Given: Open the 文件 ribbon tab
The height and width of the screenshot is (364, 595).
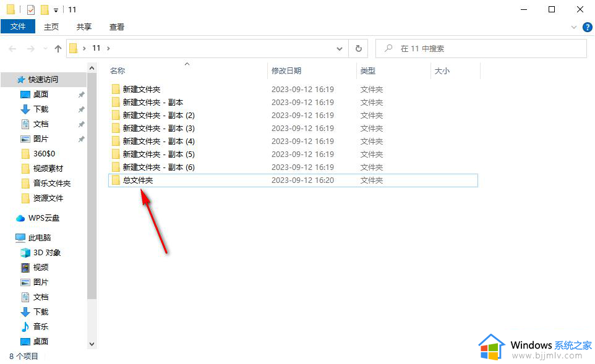Looking at the screenshot, I should (18, 27).
